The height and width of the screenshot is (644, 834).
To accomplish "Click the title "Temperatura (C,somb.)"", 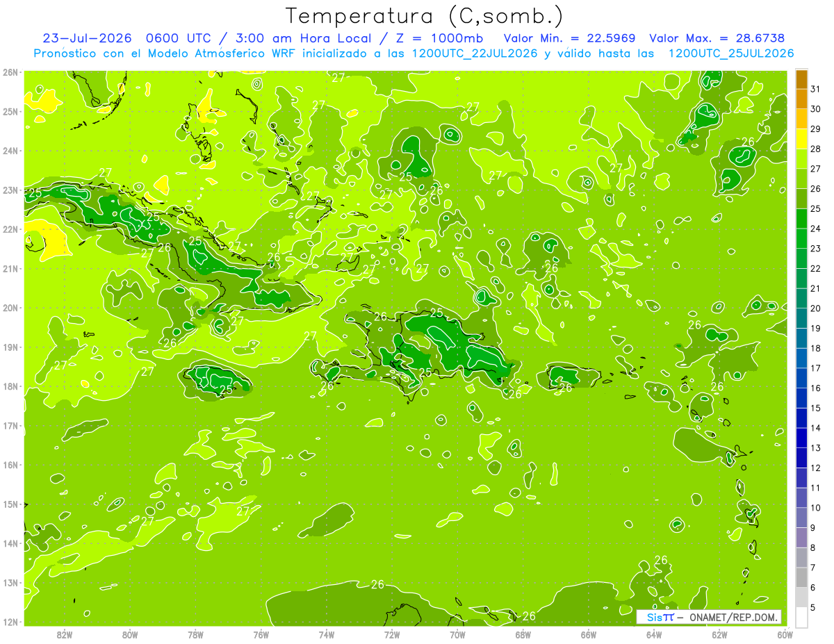I will [425, 16].
